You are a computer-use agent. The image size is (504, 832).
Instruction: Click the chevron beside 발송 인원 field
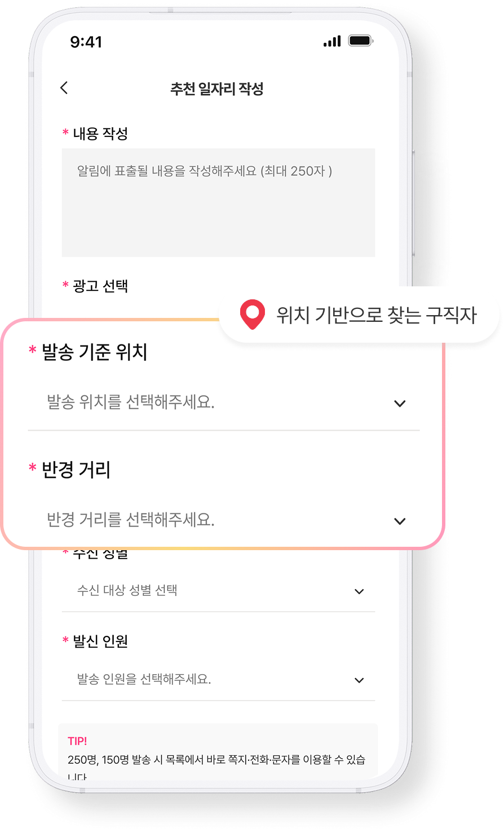(x=359, y=680)
